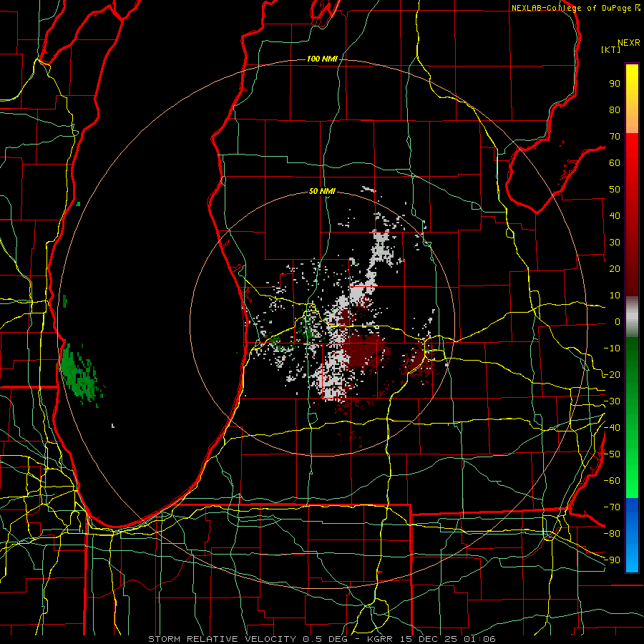Click the 0 knot value on the color scale

tap(618, 321)
